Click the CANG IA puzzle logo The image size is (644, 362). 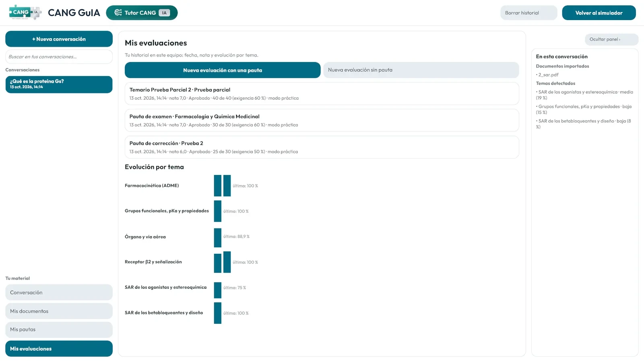coord(25,12)
